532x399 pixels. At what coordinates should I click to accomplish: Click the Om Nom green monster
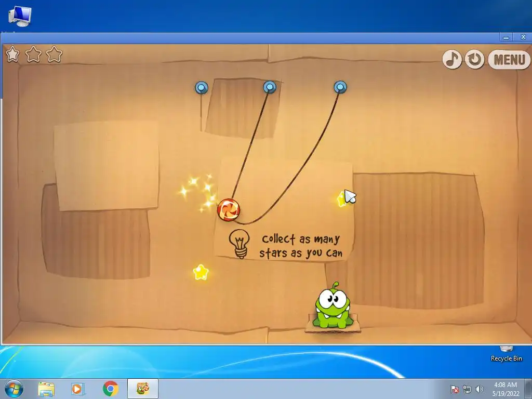point(332,306)
